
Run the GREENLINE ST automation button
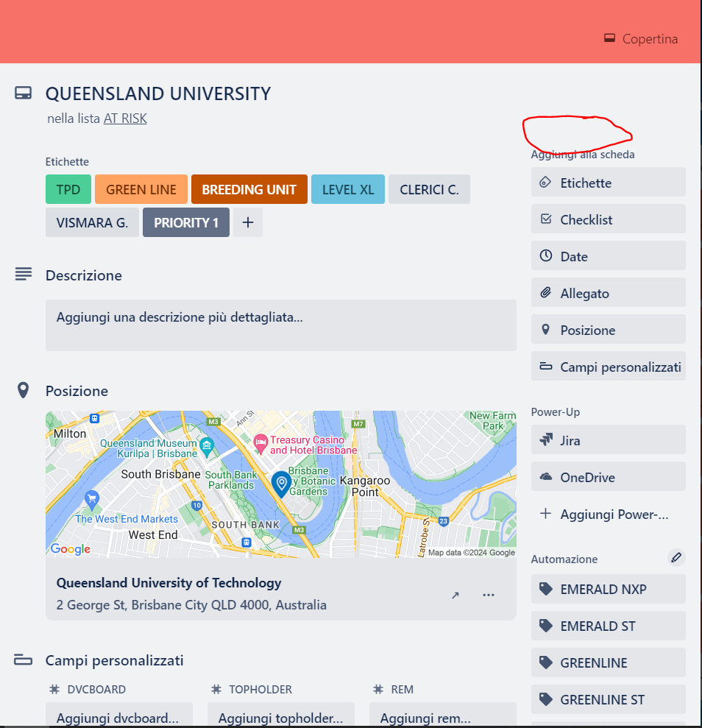coord(609,699)
